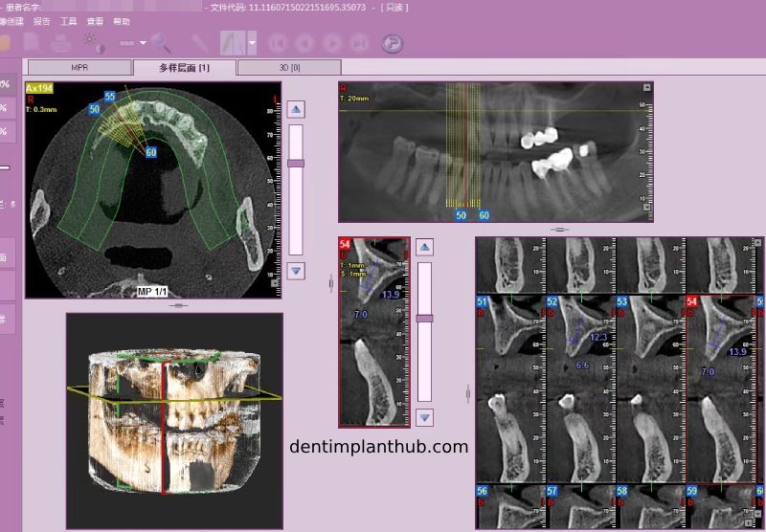
Task: Select the 多样层面 [1] tab
Action: pos(184,67)
